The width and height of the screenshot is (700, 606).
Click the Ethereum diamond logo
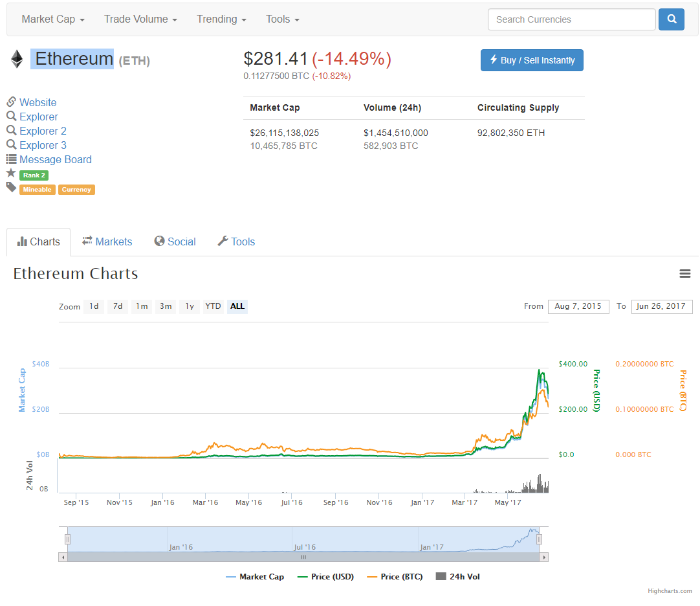pyautogui.click(x=17, y=59)
